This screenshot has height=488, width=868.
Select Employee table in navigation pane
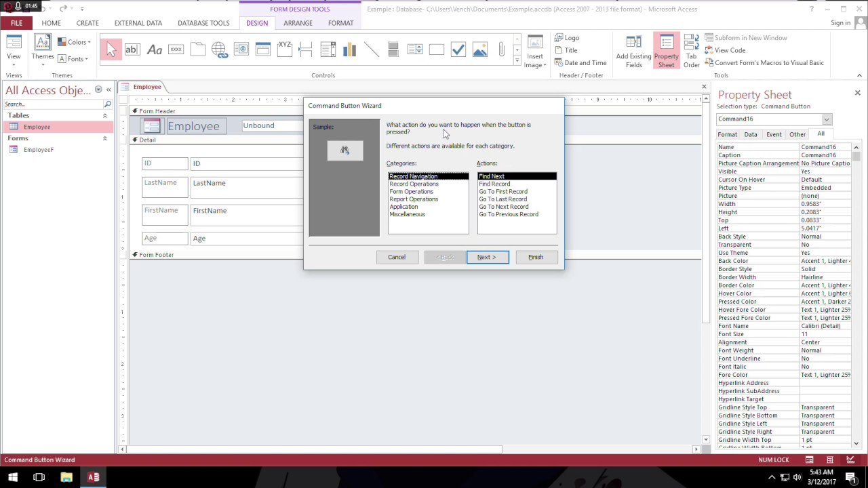pos(57,127)
